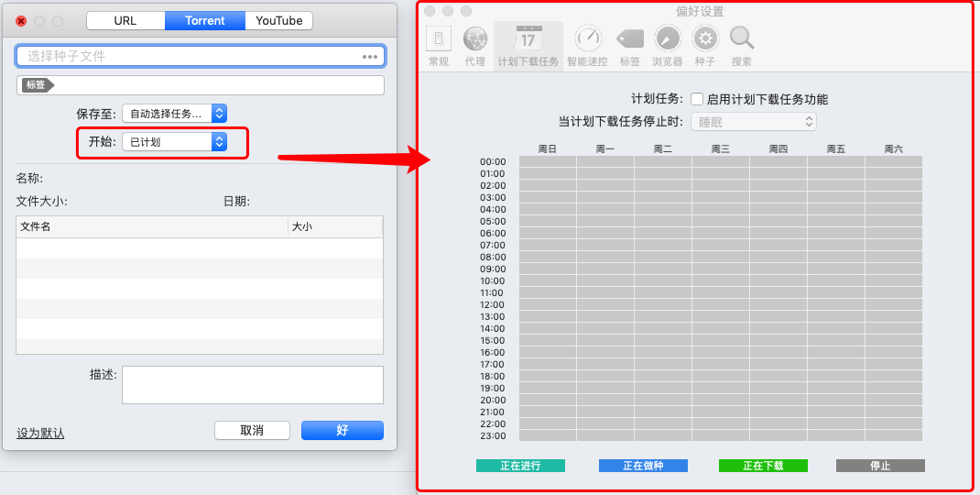Click the 周四 Thursday column header

(779, 148)
